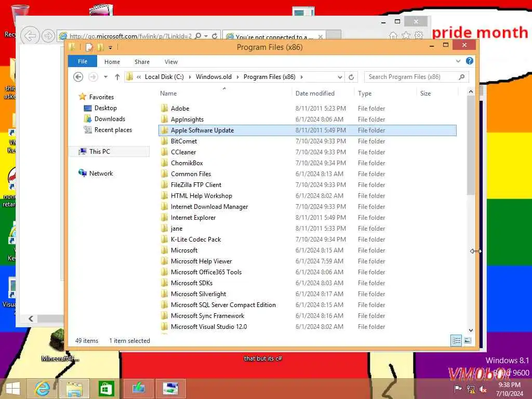Click the file list scroll up arrow
The width and height of the screenshot is (532, 399).
(471, 91)
